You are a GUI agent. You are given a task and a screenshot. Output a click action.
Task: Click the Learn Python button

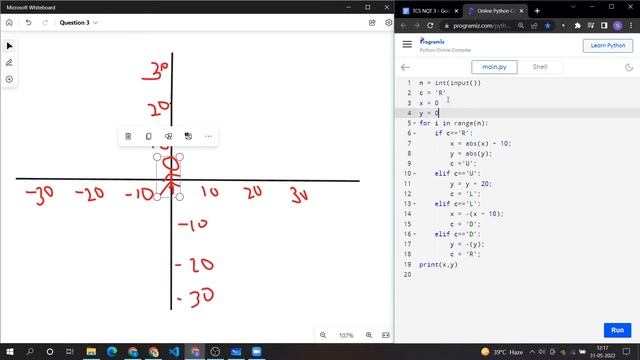pos(608,45)
